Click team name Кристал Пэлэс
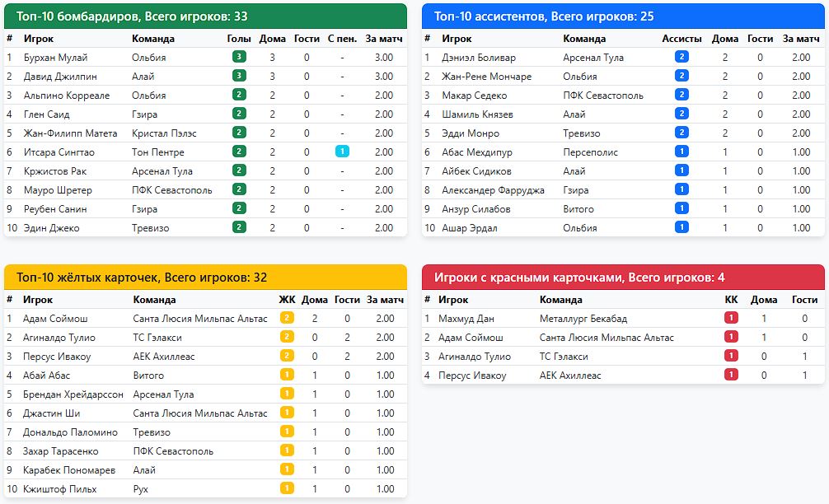The image size is (829, 504). (164, 133)
